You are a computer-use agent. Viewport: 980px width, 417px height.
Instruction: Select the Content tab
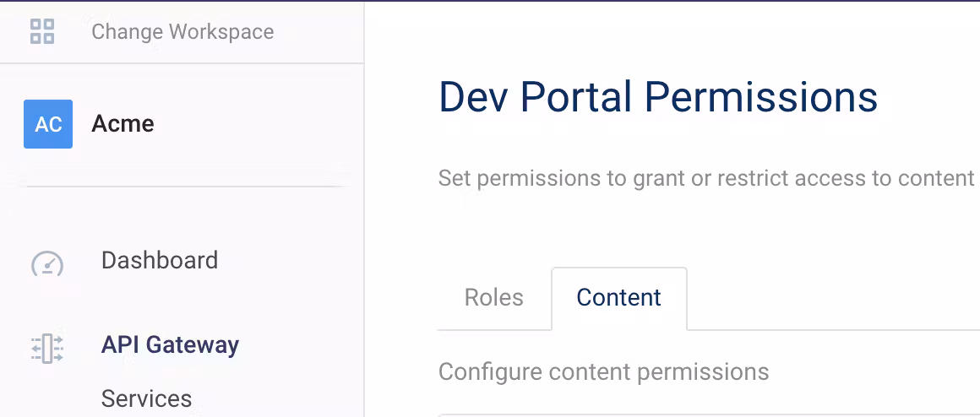(x=618, y=298)
